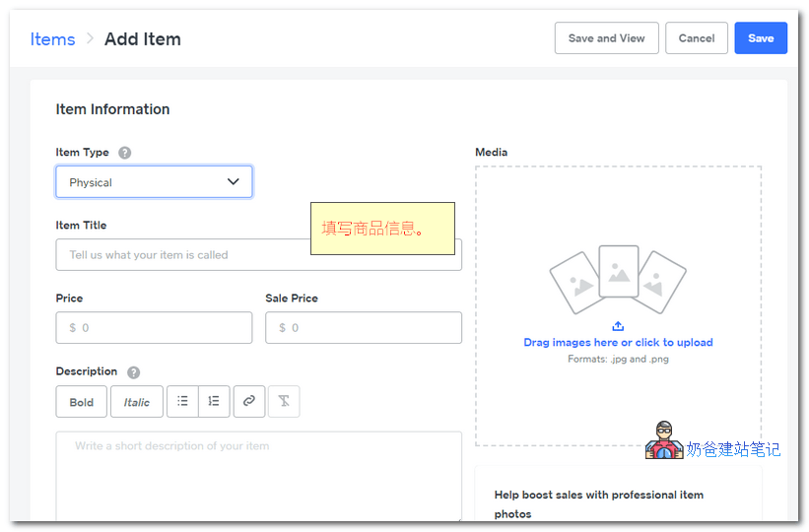Click the image placeholder illustration in Media

(x=617, y=278)
